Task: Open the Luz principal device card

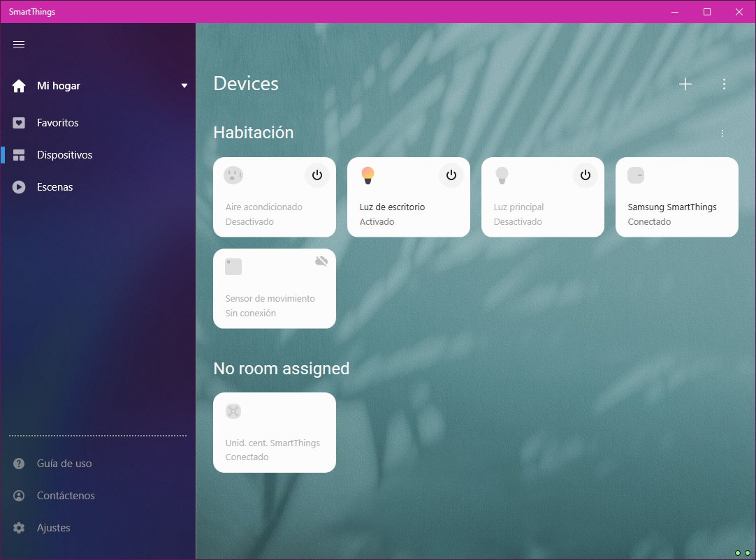Action: pos(543,197)
